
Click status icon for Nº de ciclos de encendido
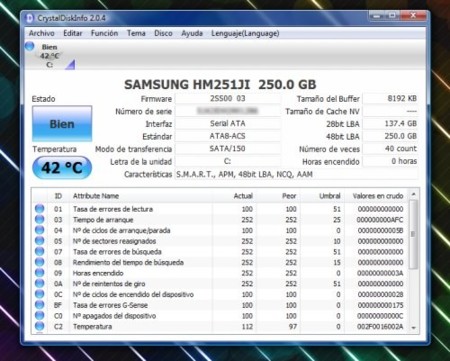pos(39,294)
